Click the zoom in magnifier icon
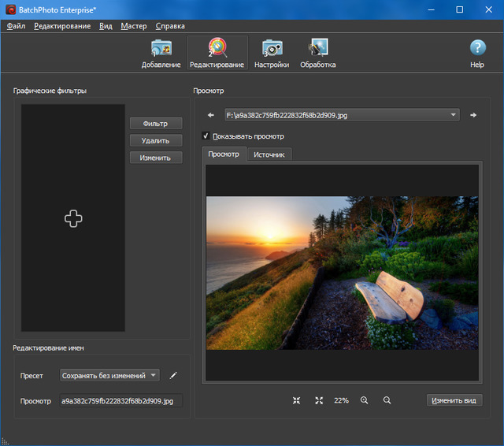Viewport: 504px width, 446px height. pos(365,400)
